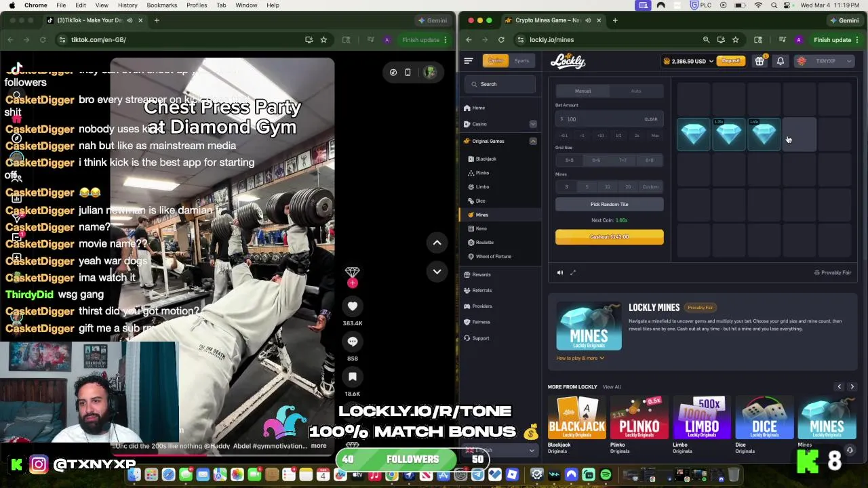This screenshot has width=868, height=488.
Task: Open the History menu in the menu bar
Action: (x=127, y=5)
